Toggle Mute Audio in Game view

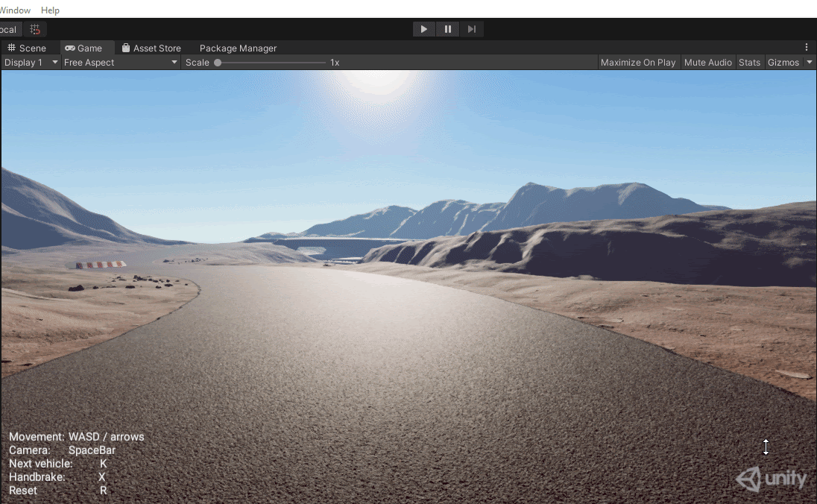click(707, 63)
